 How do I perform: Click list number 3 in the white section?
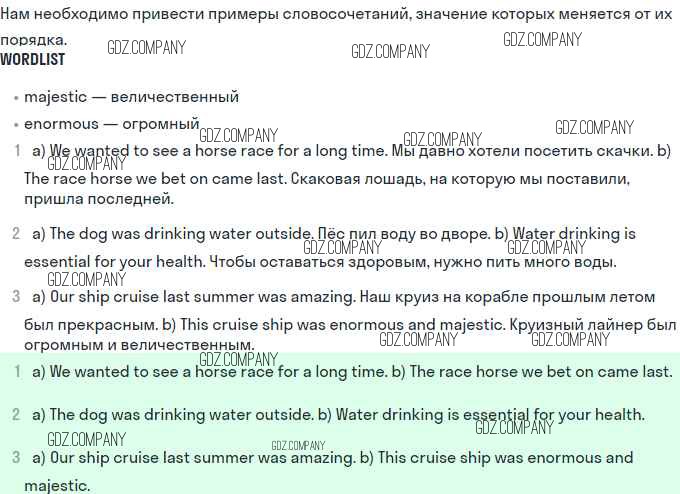tap(16, 297)
